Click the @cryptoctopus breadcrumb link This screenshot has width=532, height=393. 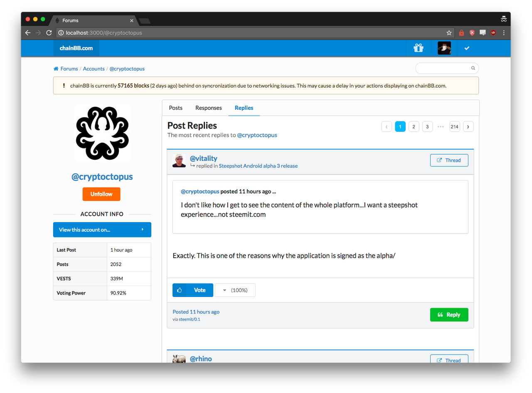click(x=127, y=69)
